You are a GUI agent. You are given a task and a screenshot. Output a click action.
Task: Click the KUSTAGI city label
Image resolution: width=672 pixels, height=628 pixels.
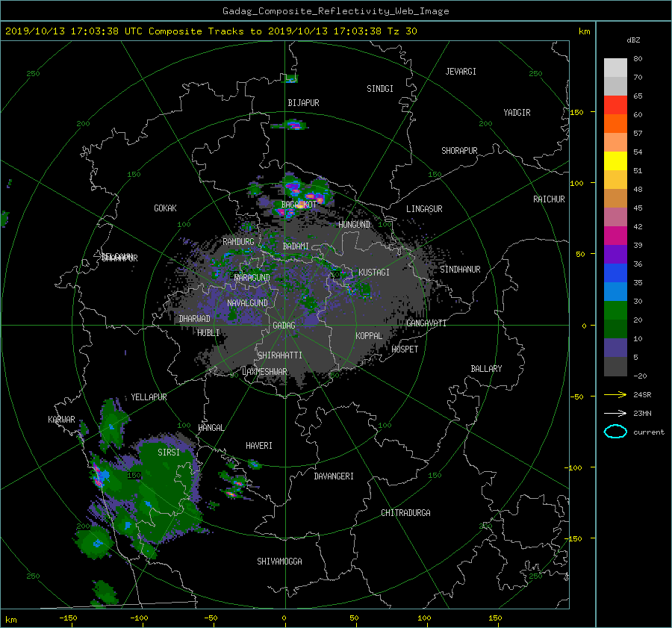click(374, 273)
